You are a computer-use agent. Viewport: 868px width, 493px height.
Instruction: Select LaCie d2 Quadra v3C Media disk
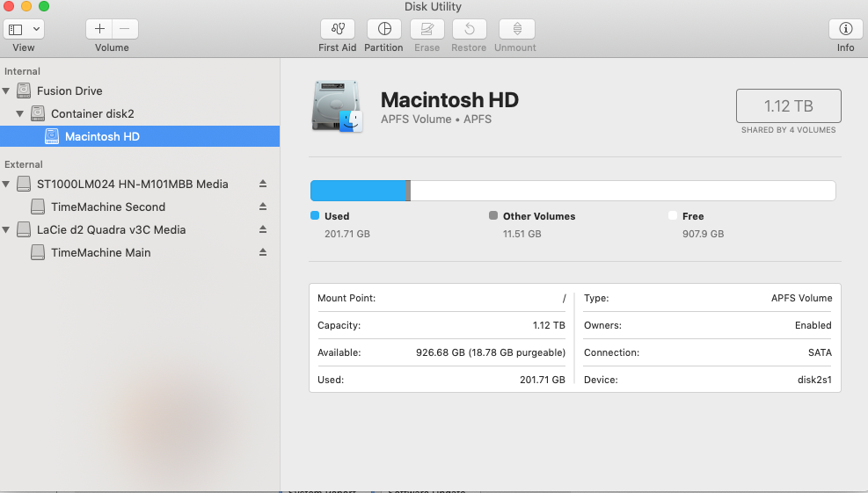(x=112, y=229)
